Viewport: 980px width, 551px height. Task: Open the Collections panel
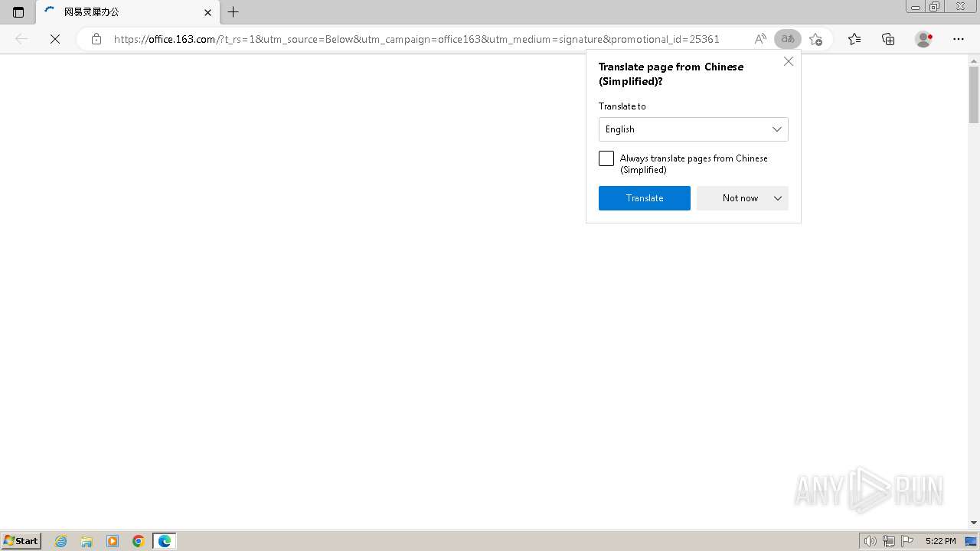(888, 39)
